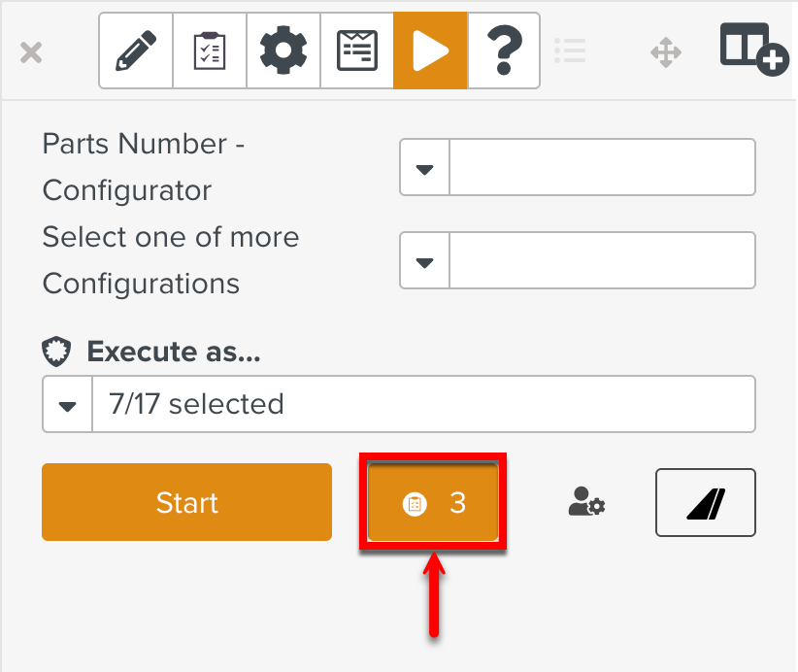
Task: Click the add panel column icon
Action: pyautogui.click(x=753, y=49)
